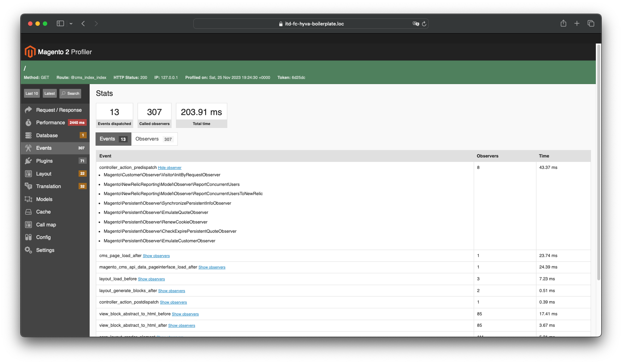The image size is (622, 364).
Task: Click the Latest button
Action: coord(50,93)
